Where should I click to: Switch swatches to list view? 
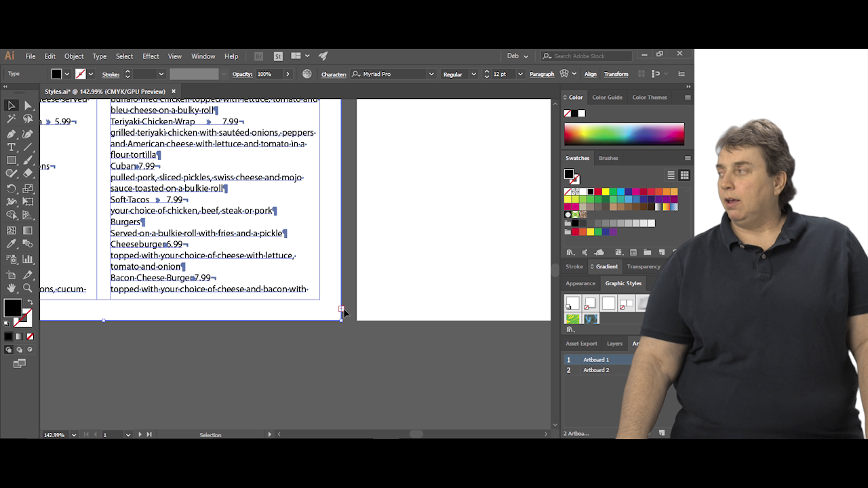pyautogui.click(x=671, y=175)
